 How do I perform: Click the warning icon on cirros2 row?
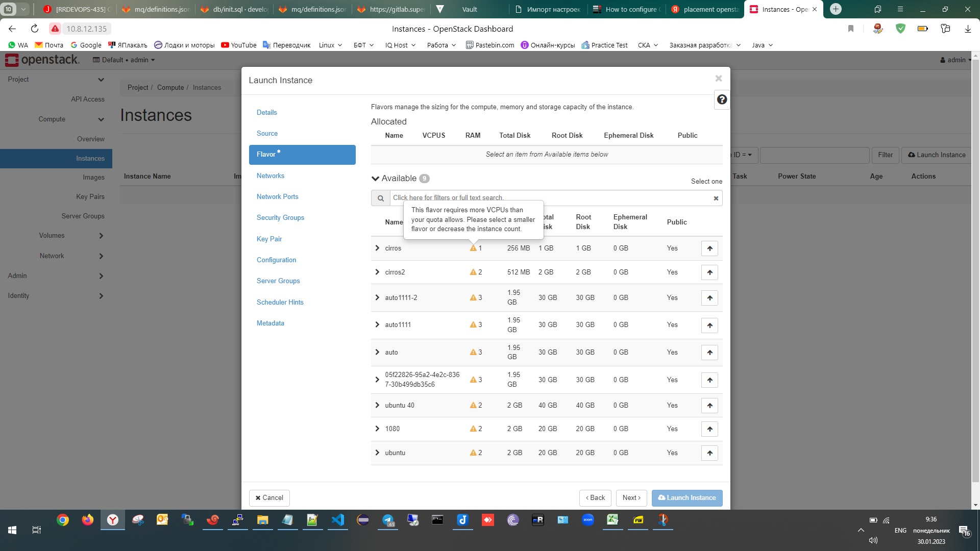[473, 272]
